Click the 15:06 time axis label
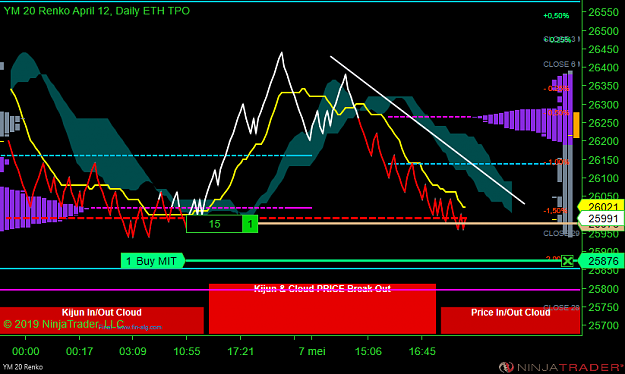Viewport: 625px width, 374px height. pos(368,351)
